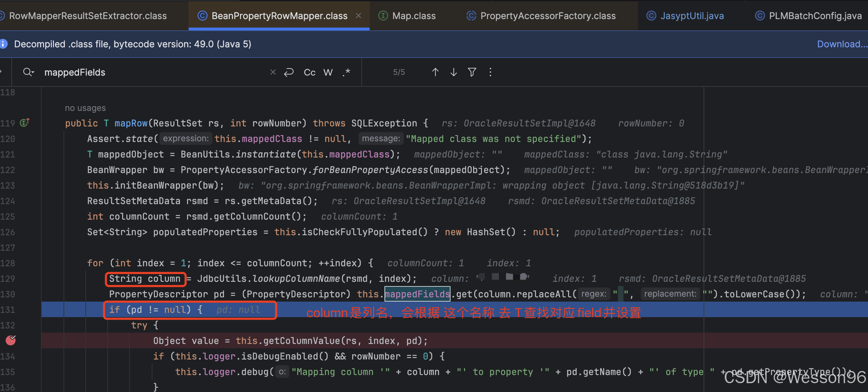Click the newline insert icon beside the search field
The width and height of the screenshot is (868, 392).
[289, 72]
